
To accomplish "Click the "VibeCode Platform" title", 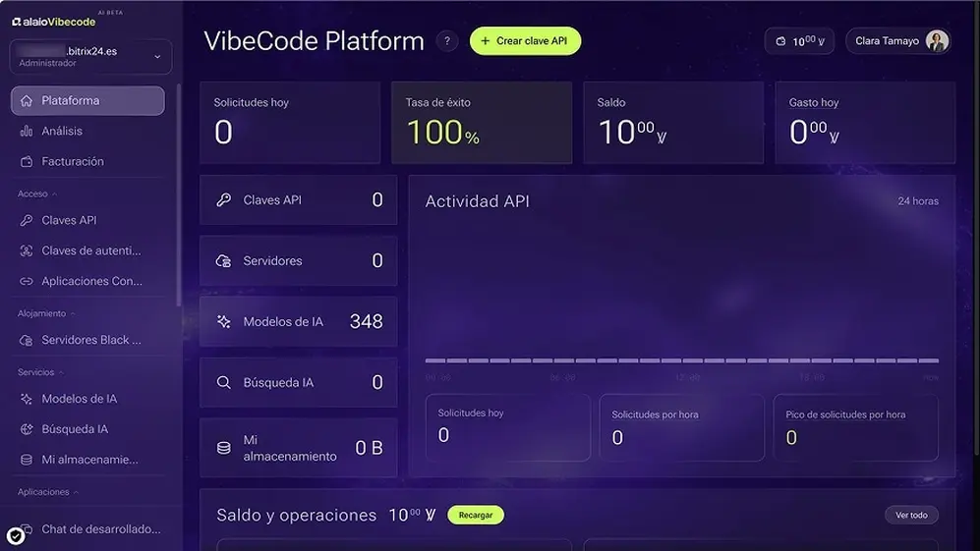I will (314, 41).
